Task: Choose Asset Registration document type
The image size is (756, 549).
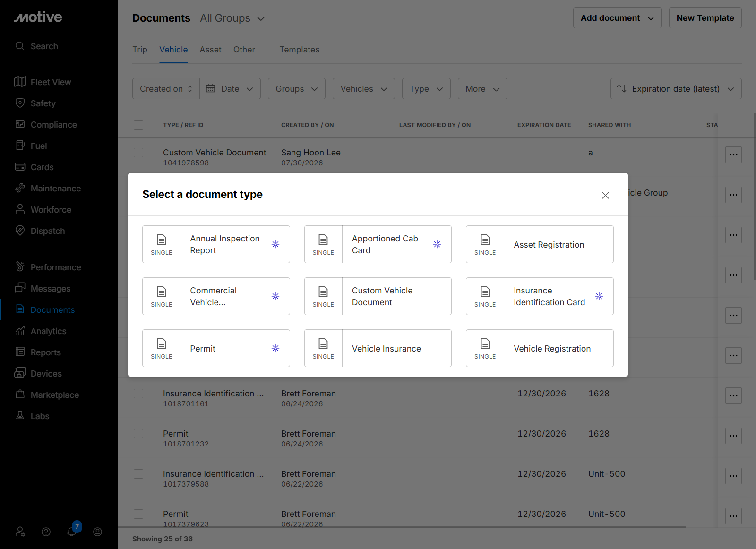Action: [540, 244]
